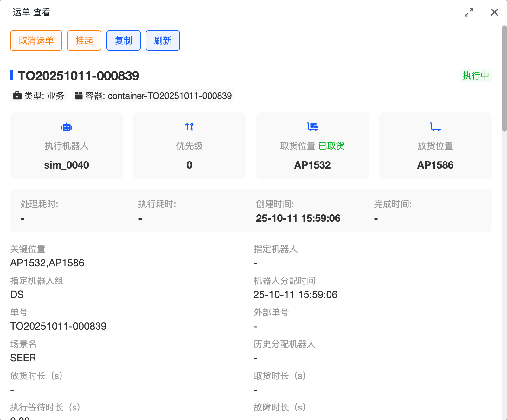Click the briefcase icon next to 类型

[17, 96]
